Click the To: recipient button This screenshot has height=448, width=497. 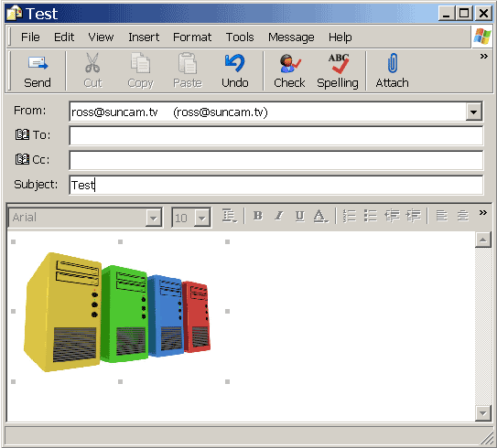coord(33,134)
